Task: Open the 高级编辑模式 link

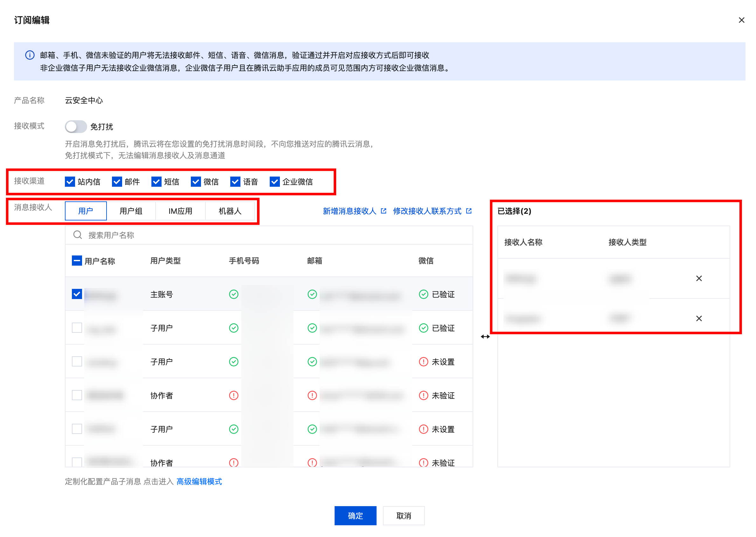Action: [199, 481]
